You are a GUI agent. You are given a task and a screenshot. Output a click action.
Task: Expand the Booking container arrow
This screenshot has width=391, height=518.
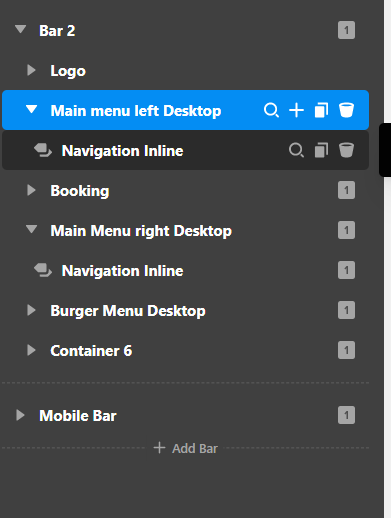[x=31, y=190]
